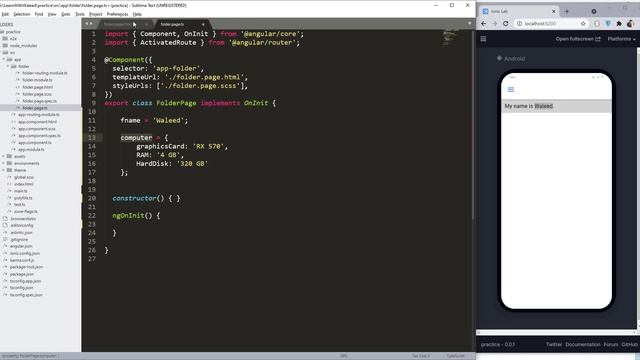Open the Project menu
Viewport: 640px width, 360px height.
pos(96,14)
